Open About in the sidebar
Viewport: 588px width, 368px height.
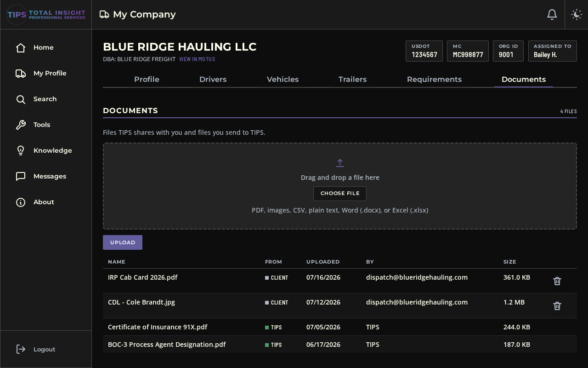click(46, 202)
